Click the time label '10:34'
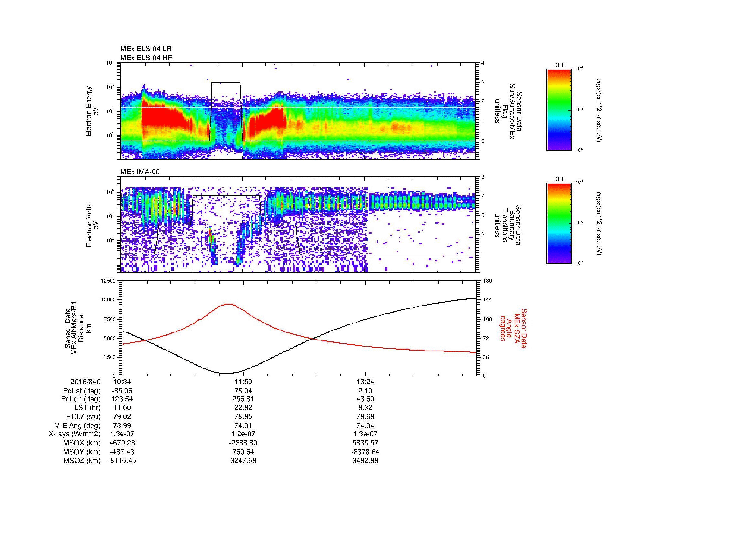Viewport: 756px width, 534px height. (122, 382)
